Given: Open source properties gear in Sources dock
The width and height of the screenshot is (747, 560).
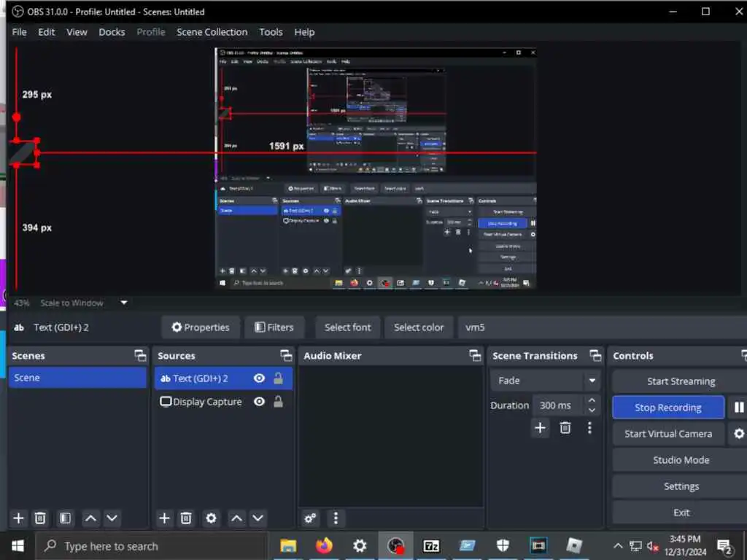Looking at the screenshot, I should (x=211, y=518).
